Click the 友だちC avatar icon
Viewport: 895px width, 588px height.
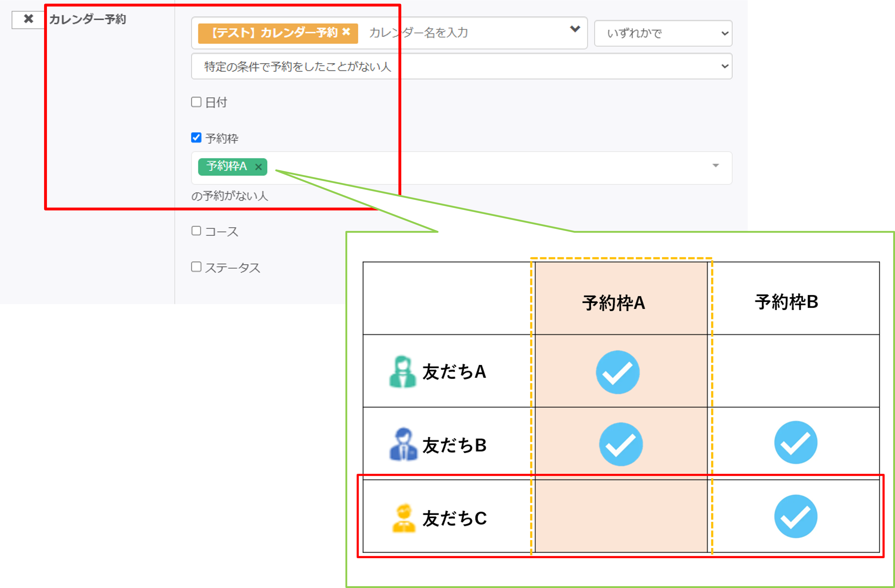tap(404, 518)
